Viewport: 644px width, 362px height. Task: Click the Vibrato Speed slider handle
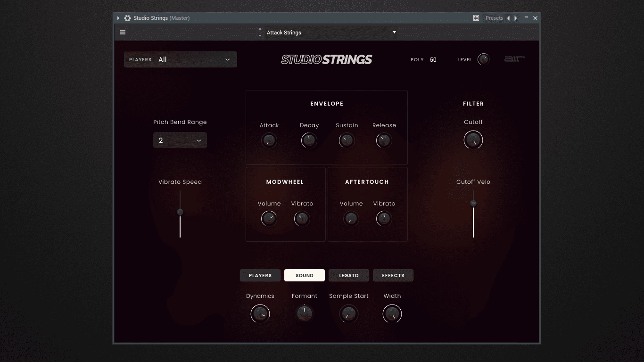click(x=180, y=212)
